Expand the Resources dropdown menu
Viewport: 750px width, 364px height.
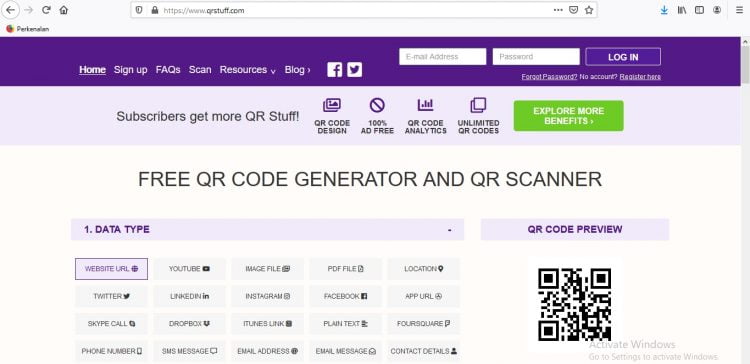pos(248,70)
